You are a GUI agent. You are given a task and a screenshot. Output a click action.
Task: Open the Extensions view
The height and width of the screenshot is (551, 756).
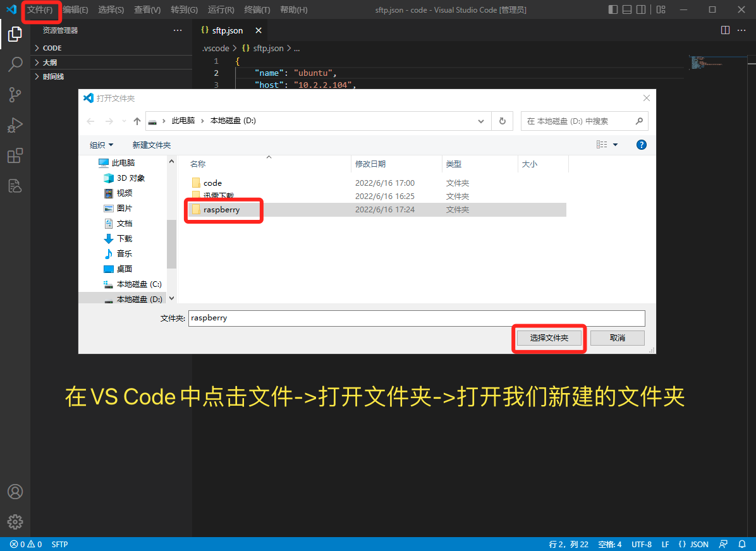[15, 155]
